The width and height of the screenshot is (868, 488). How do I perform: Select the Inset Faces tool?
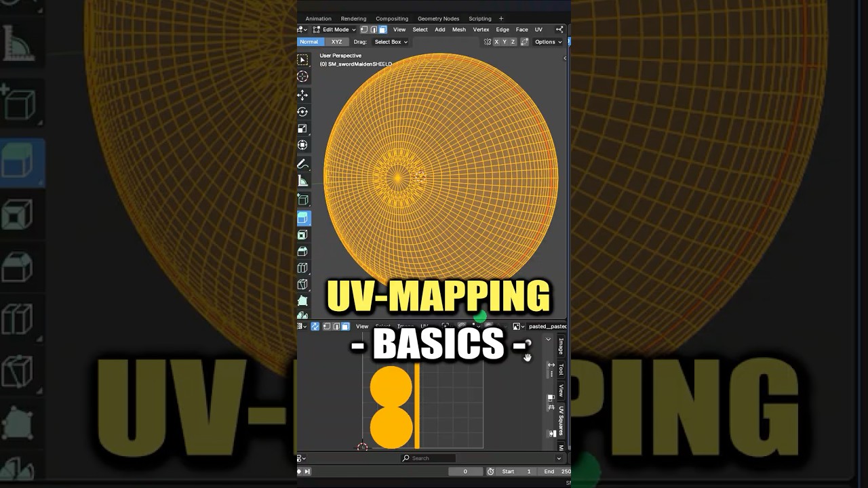pos(303,235)
